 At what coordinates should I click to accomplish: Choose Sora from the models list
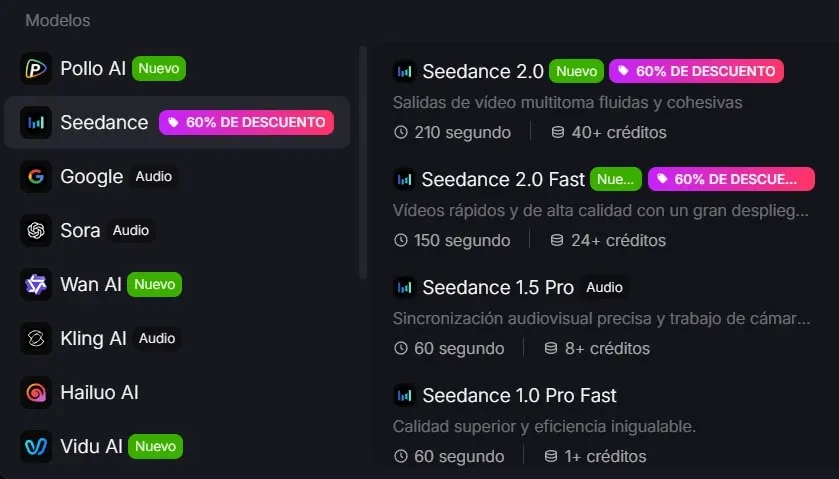tap(177, 231)
